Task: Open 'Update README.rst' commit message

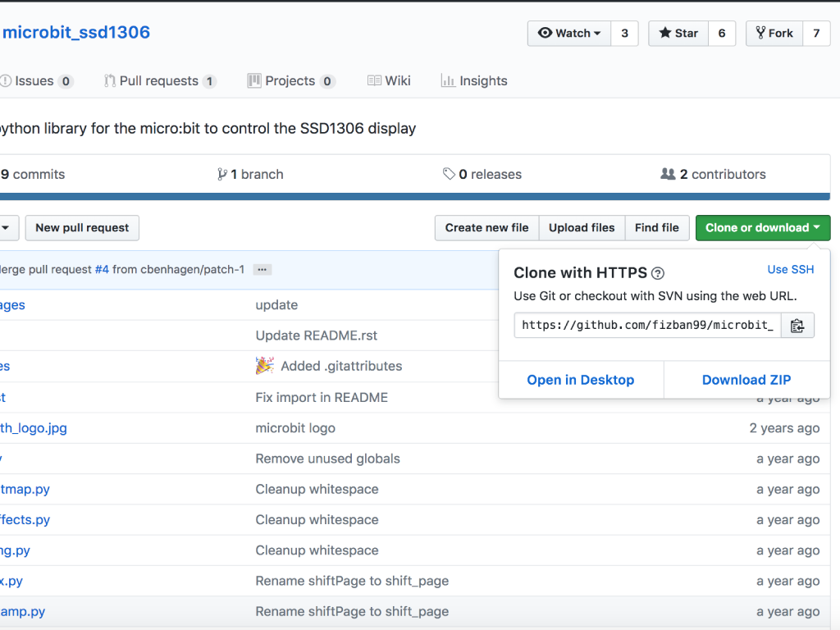Action: pos(316,336)
